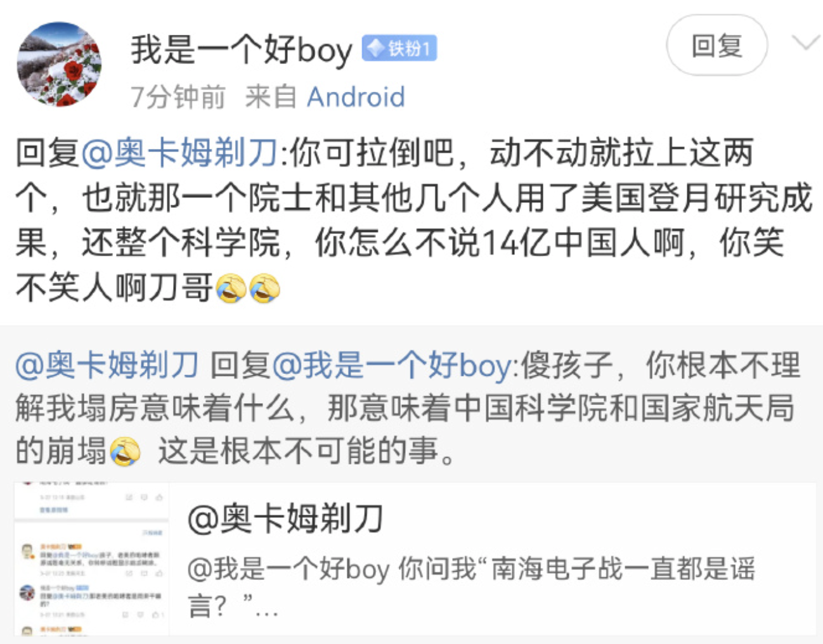Click @奥卡姆剃刀 at start of quoted reply
Image resolution: width=823 pixels, height=644 pixels.
107,365
